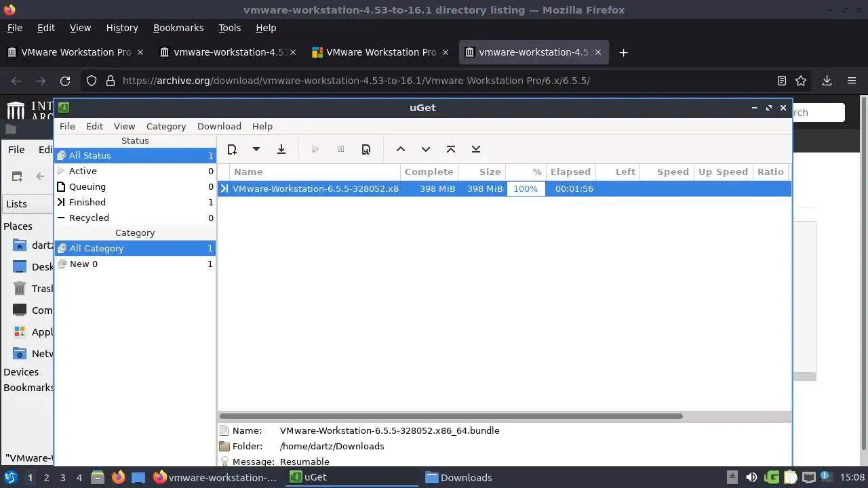Image resolution: width=868 pixels, height=488 pixels.
Task: Open Firefox's History menu
Action: 122,28
